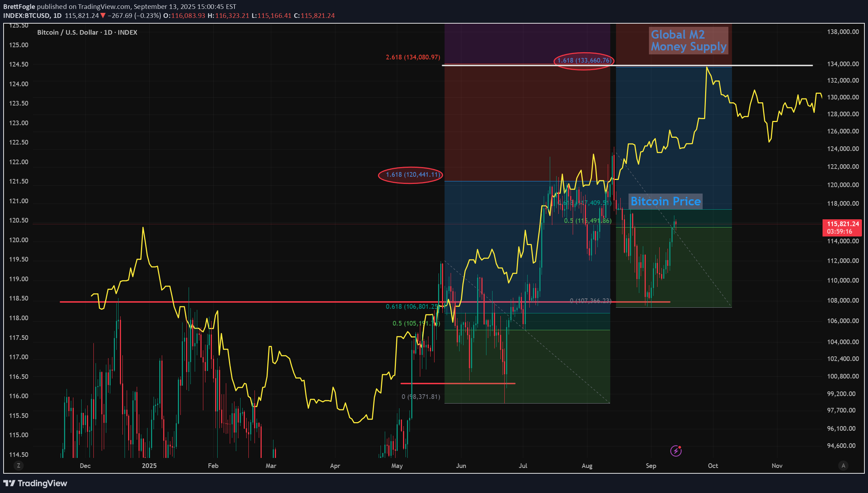Click the 125.00 left axis label
The image size is (868, 493).
tap(19, 45)
